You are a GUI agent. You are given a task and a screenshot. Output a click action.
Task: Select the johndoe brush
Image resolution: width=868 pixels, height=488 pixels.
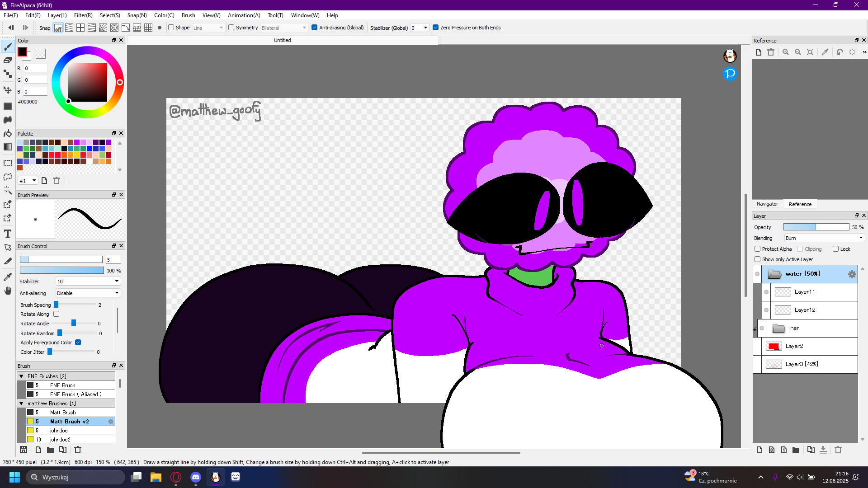pyautogui.click(x=59, y=431)
